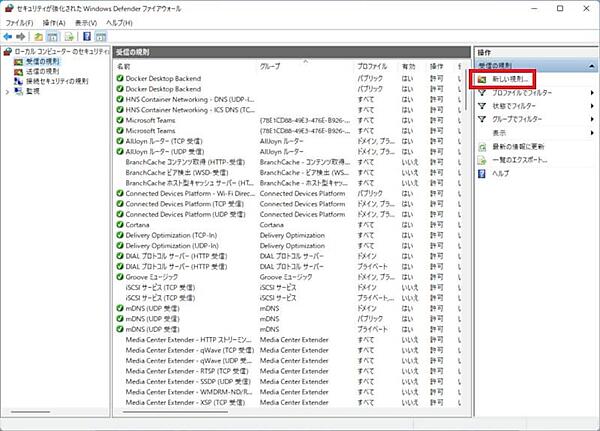This screenshot has width=600, height=431.
Task: Sort by the プロファイル column header
Action: coord(372,66)
